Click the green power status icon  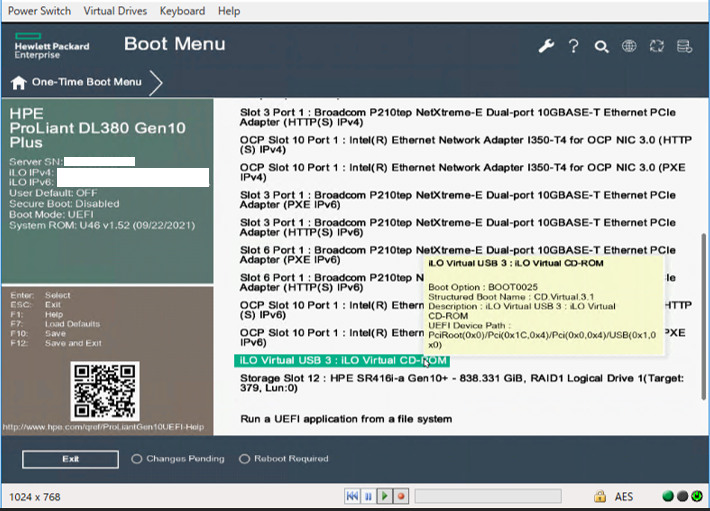point(697,496)
